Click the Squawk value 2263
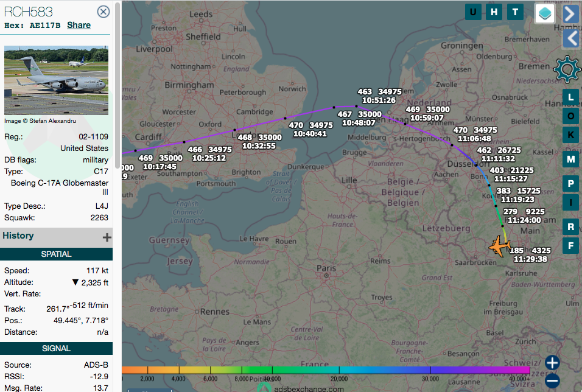 (99, 217)
